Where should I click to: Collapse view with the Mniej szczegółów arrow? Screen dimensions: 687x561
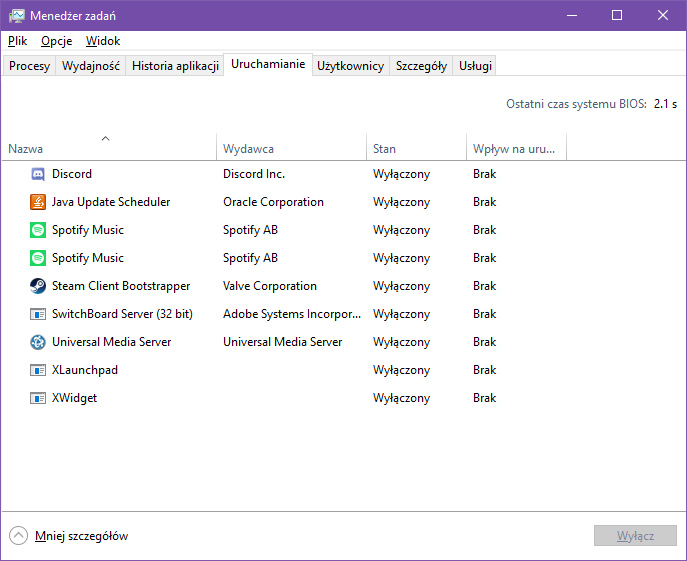[18, 536]
